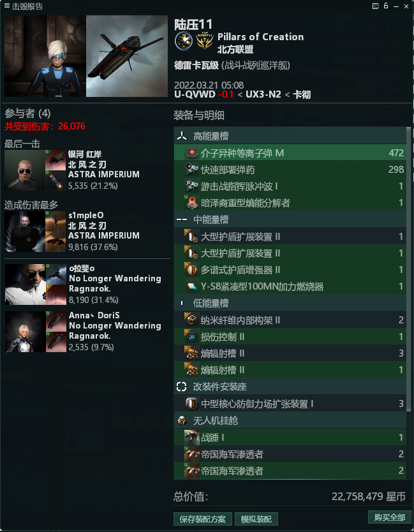
Task: Collapse the 无人机挂舱 section header
Action: point(290,421)
